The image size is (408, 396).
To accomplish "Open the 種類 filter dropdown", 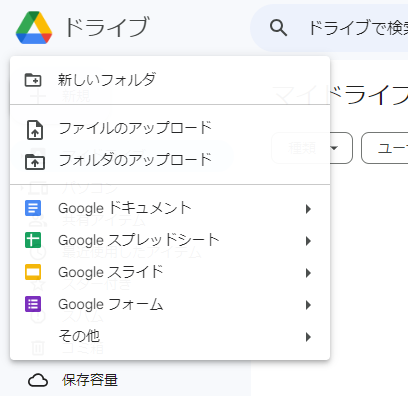I will [312, 148].
